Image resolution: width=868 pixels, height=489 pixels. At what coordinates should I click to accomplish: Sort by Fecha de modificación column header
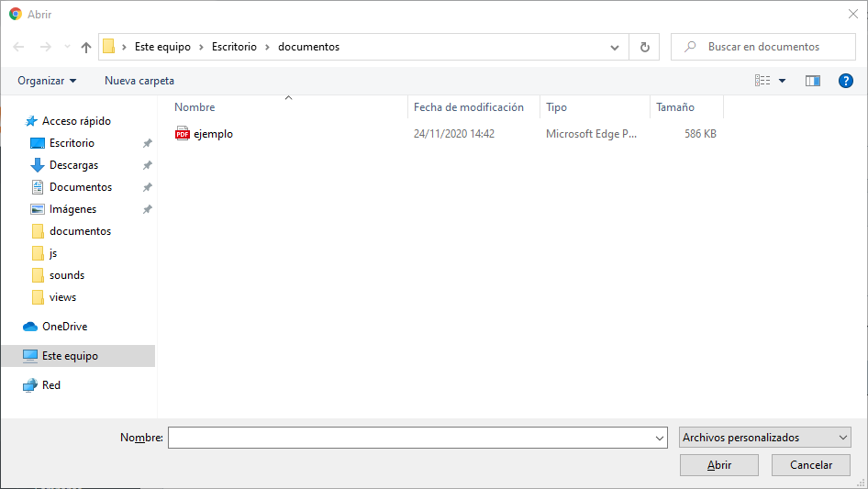[469, 107]
